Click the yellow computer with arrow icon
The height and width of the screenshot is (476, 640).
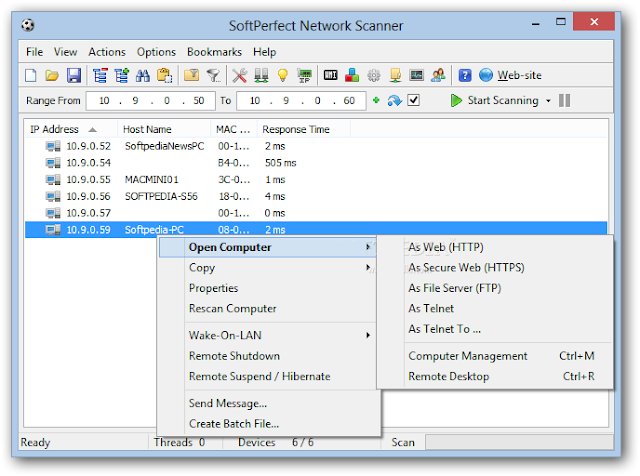pyautogui.click(x=395, y=76)
